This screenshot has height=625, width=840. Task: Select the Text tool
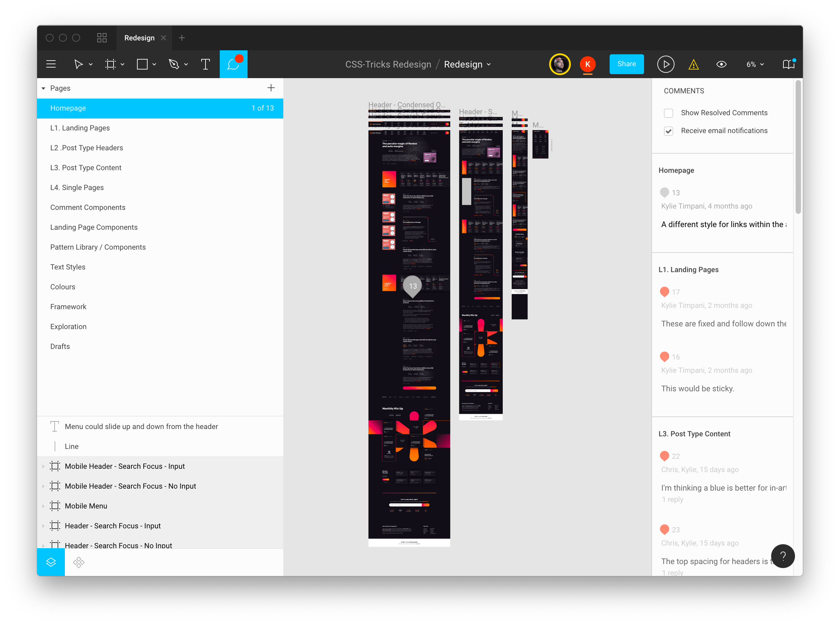pos(206,64)
